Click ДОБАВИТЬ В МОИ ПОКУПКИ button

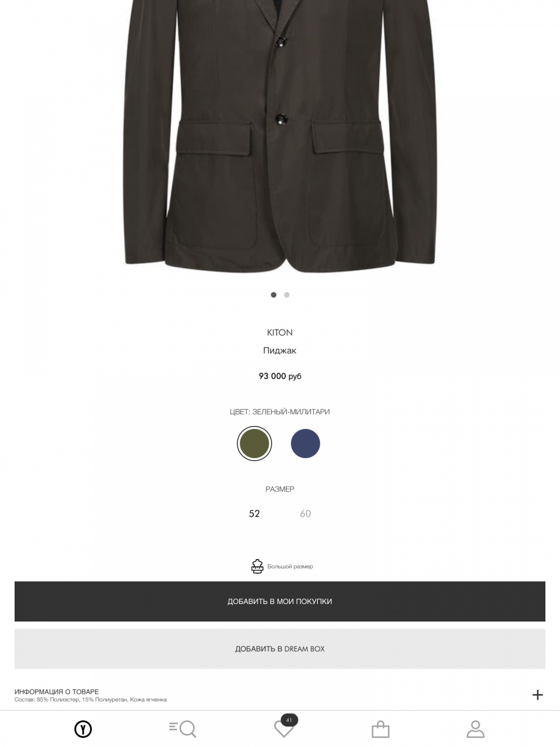(x=280, y=601)
